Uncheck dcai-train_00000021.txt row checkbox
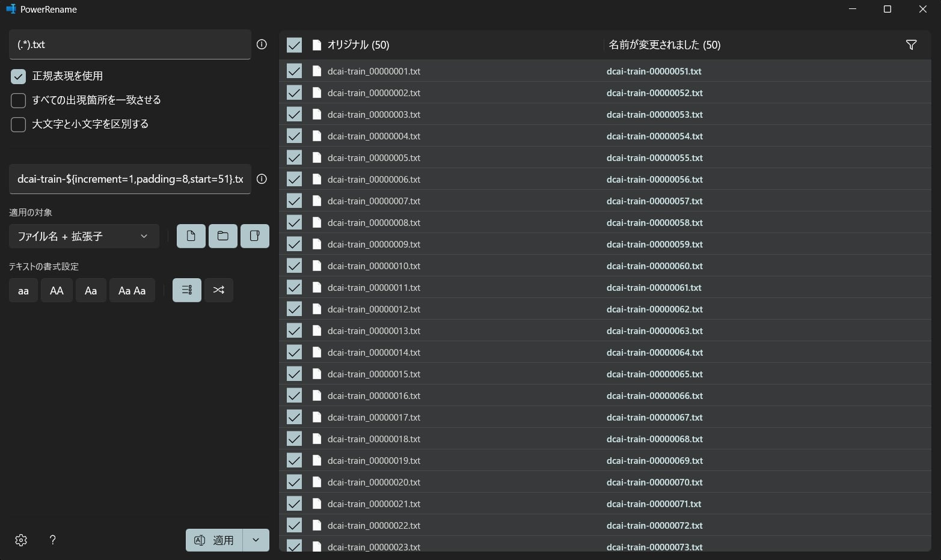The width and height of the screenshot is (941, 560). [x=294, y=504]
